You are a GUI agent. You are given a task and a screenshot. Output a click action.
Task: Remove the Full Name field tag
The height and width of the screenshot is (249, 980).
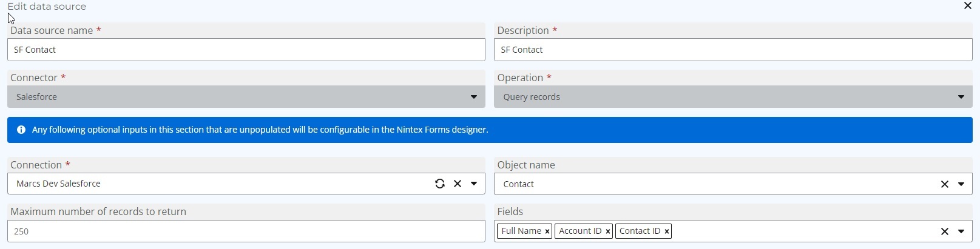tap(547, 231)
